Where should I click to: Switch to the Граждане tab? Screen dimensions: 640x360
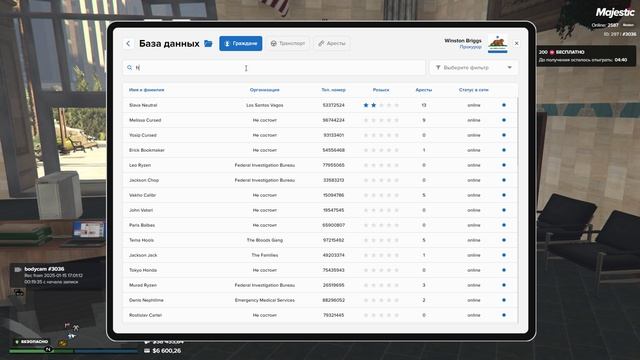(241, 43)
